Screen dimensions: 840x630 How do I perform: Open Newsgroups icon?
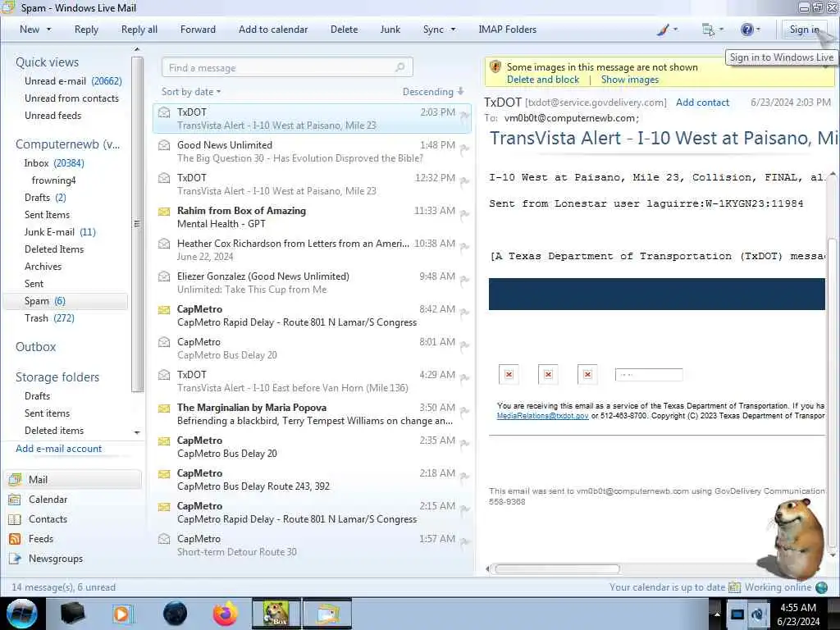[15, 559]
